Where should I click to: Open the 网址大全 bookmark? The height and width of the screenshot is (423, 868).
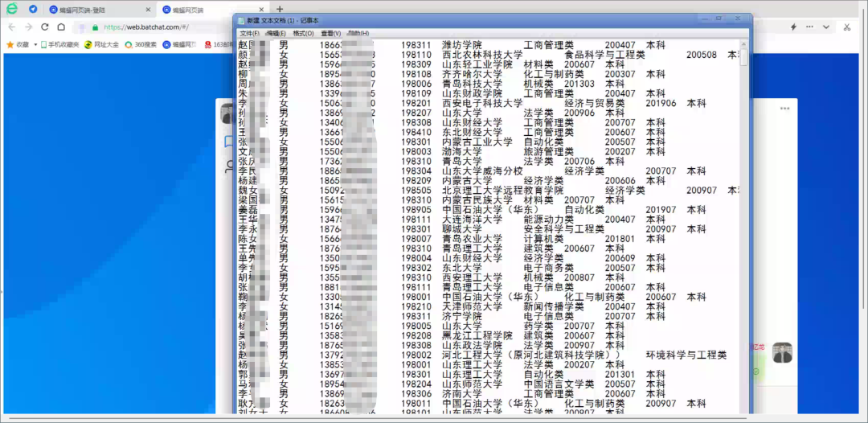(102, 44)
